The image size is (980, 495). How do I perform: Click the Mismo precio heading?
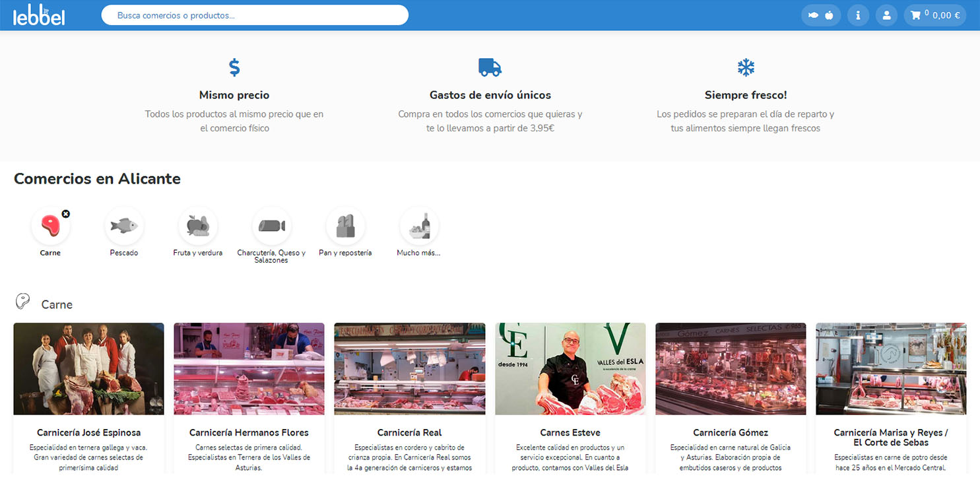pos(234,95)
